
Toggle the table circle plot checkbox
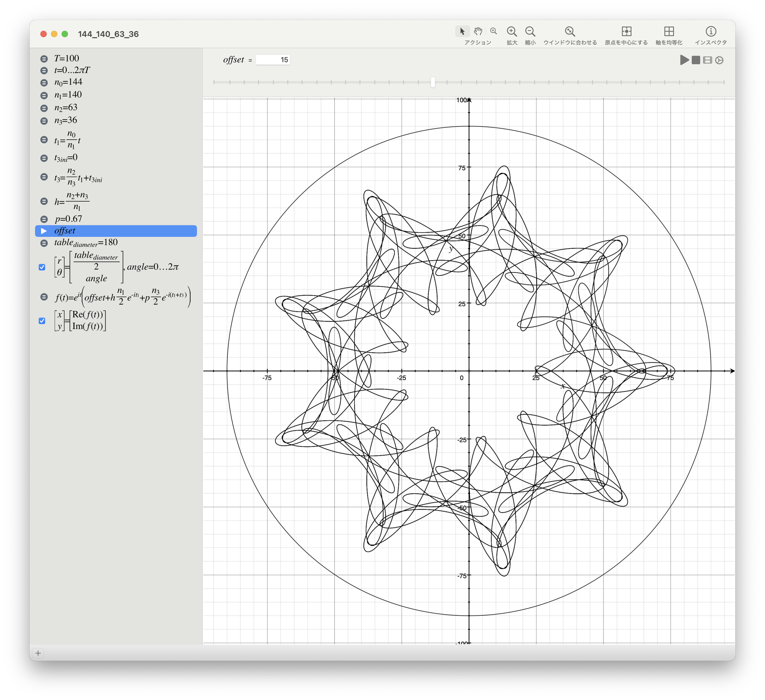[x=42, y=267]
